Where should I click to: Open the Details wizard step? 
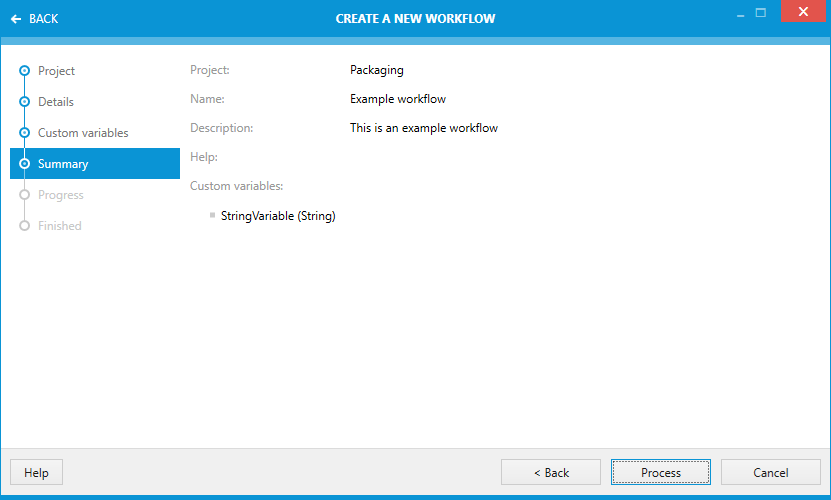pos(56,102)
